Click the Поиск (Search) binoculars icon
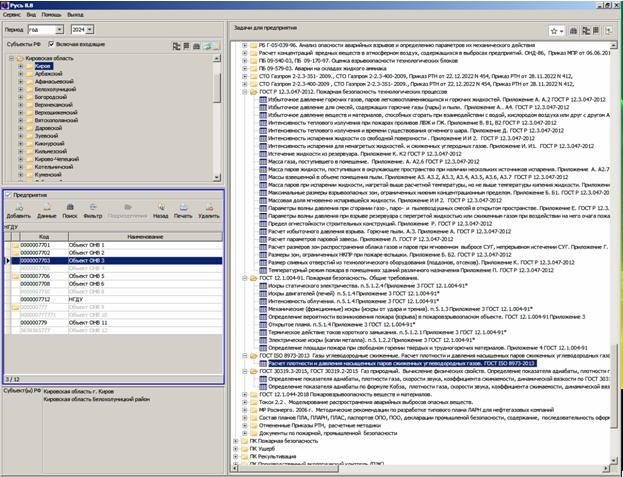 [x=70, y=208]
